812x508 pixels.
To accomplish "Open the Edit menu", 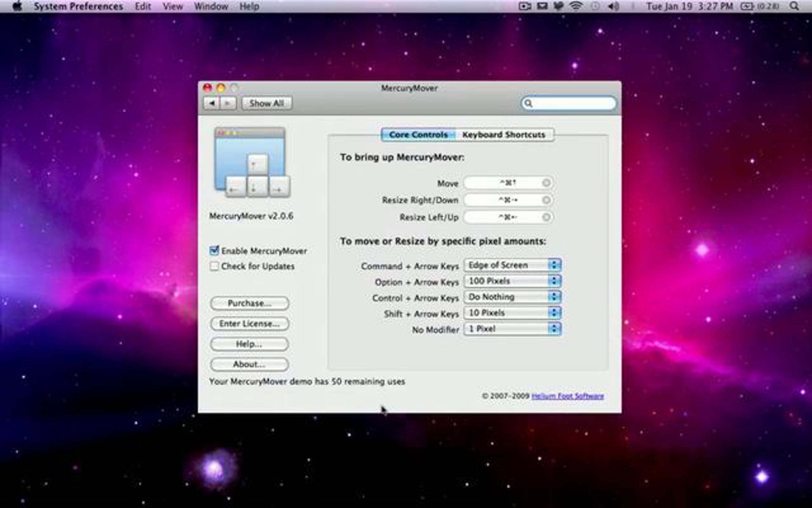I will coord(143,6).
